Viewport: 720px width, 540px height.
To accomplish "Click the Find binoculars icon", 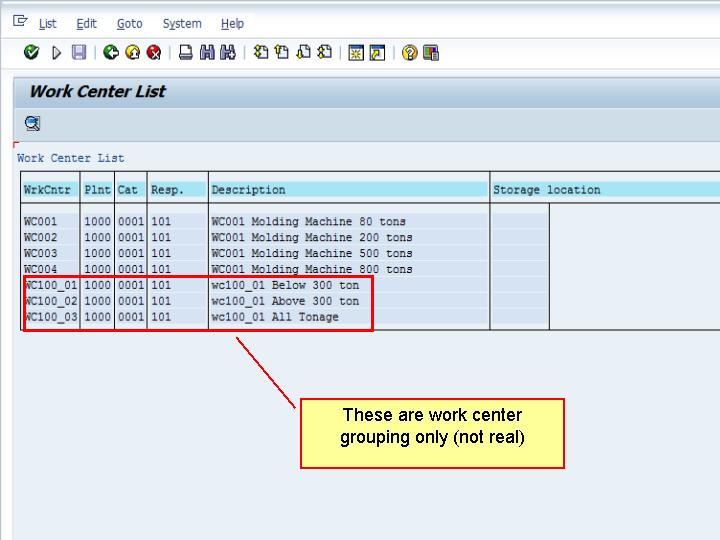I will [207, 52].
